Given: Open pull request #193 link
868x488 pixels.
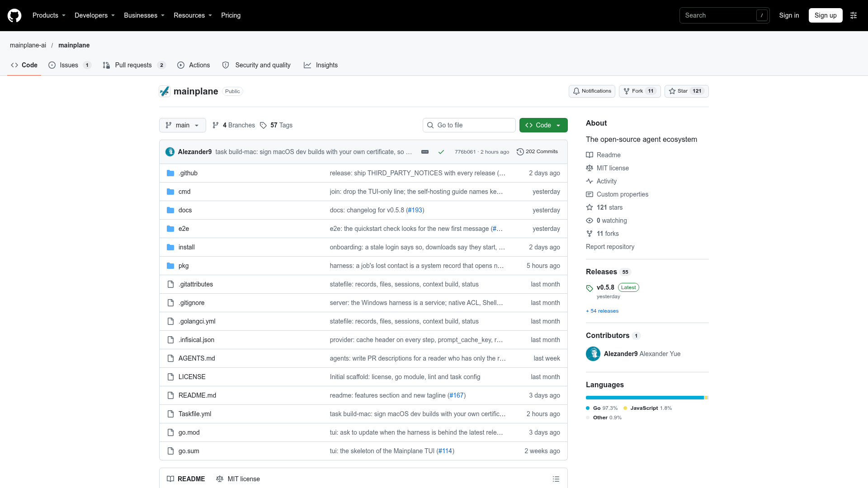Looking at the screenshot, I should [415, 210].
